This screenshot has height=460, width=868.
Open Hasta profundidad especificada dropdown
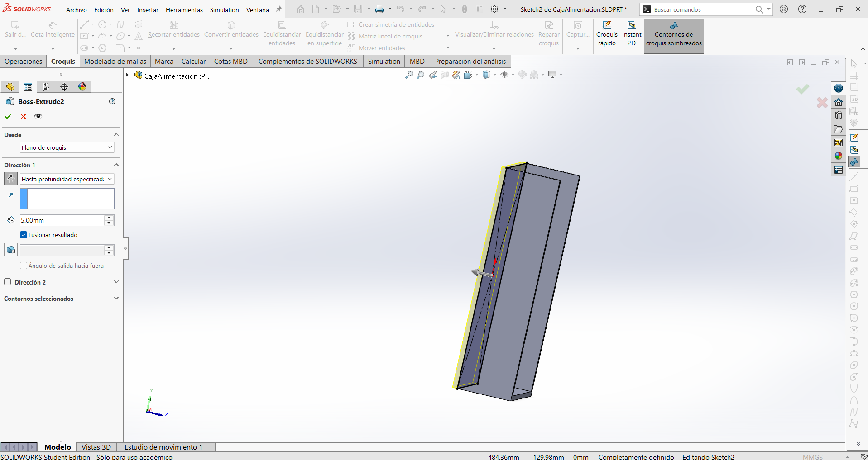pos(67,179)
